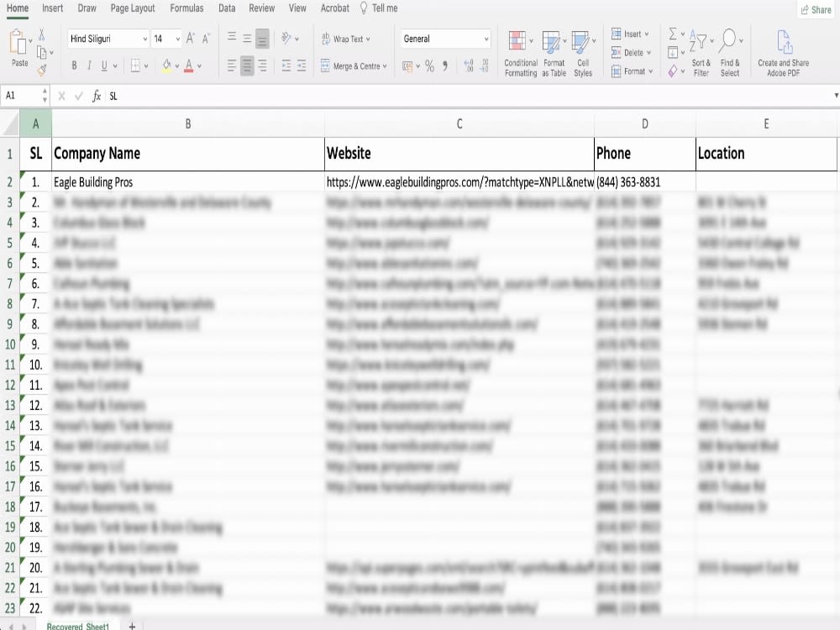Click the Tell me search box
This screenshot has height=630, width=840.
[380, 8]
